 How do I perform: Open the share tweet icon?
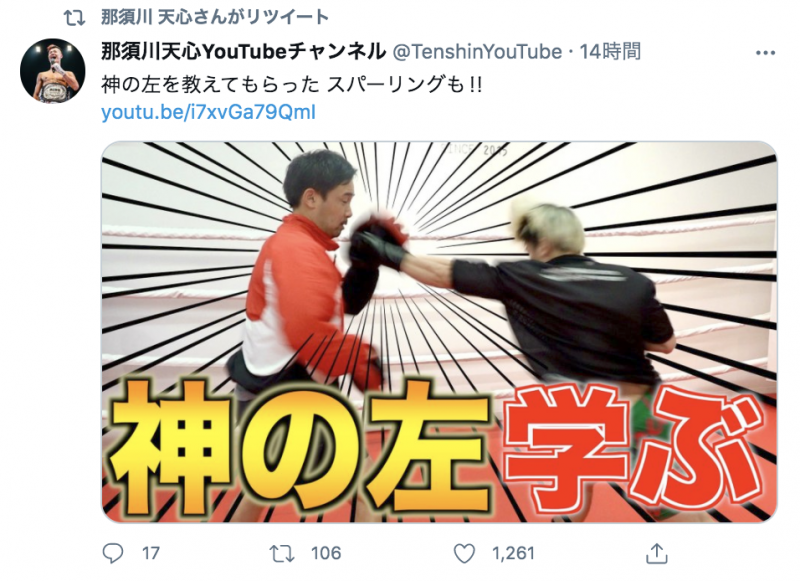657,553
